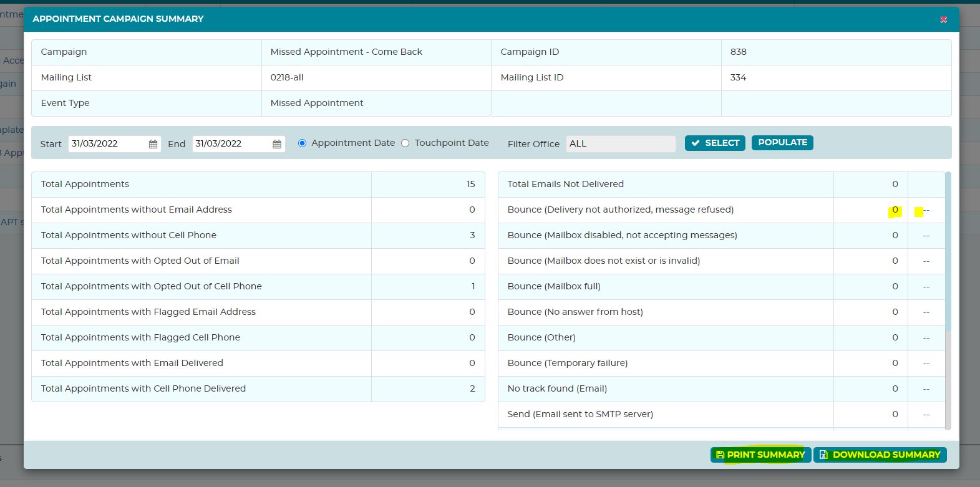The image size is (980, 487).
Task: Click the dash link in Bounce (No answer from host) row
Action: coord(926,312)
